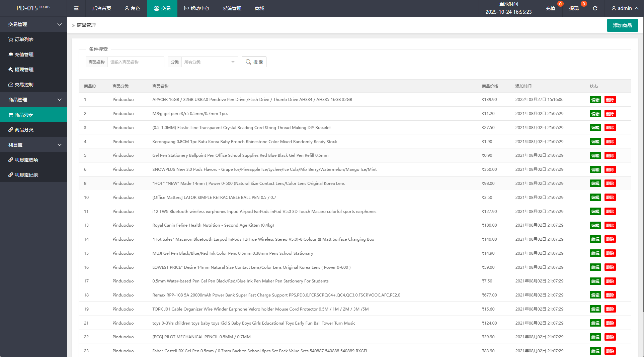Image resolution: width=644 pixels, height=357 pixels.
Task: Expand the admin user menu
Action: click(625, 8)
